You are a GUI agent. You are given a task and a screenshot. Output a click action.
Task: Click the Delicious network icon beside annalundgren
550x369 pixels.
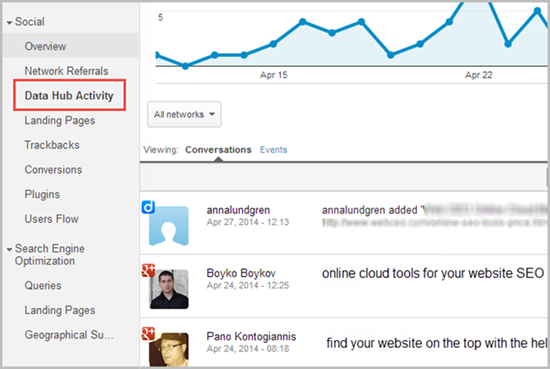(x=148, y=207)
